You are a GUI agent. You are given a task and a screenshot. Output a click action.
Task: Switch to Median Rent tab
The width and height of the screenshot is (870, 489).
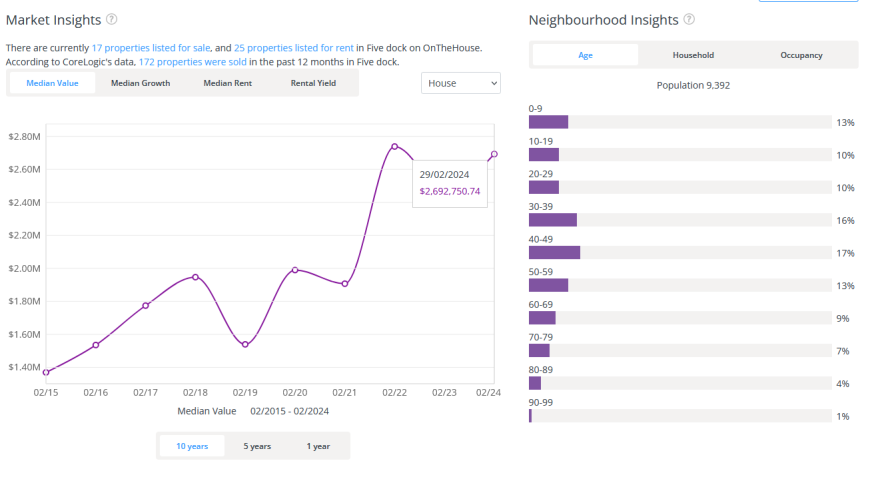[x=227, y=83]
